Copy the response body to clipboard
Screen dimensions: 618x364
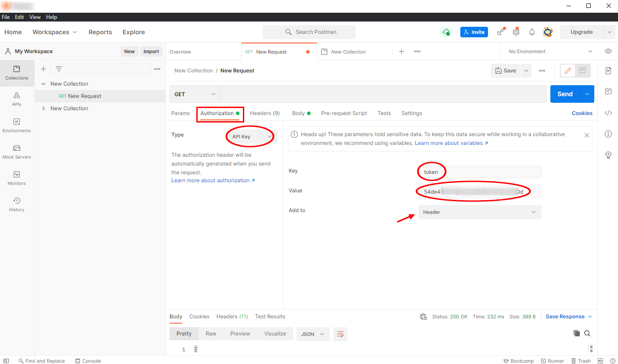tap(577, 334)
